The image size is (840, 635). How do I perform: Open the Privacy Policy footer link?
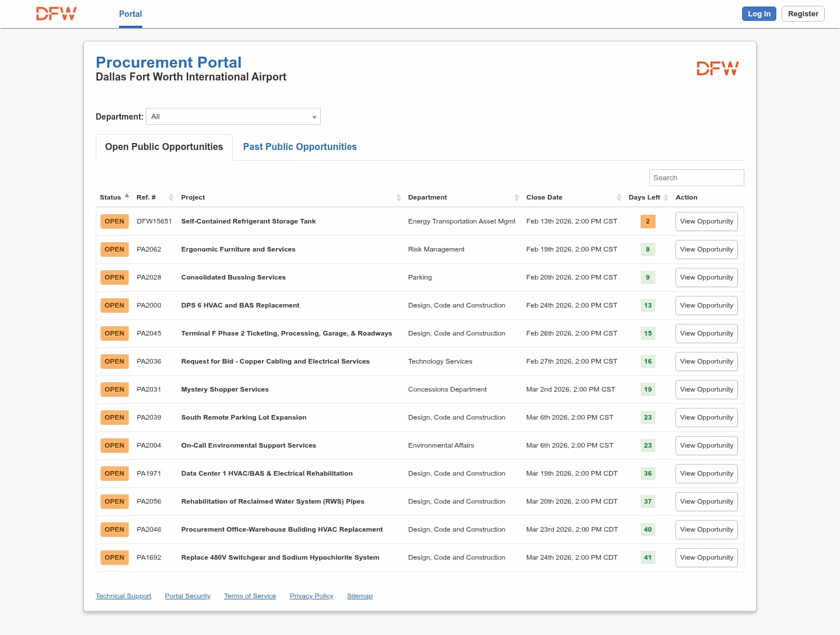(x=311, y=596)
